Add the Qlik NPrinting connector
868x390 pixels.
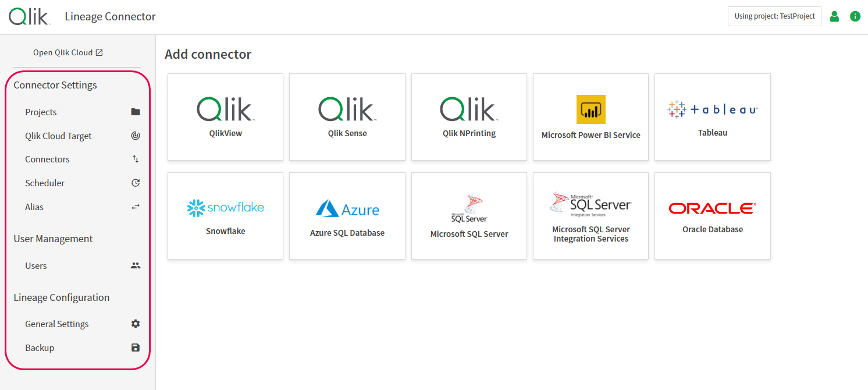click(469, 116)
